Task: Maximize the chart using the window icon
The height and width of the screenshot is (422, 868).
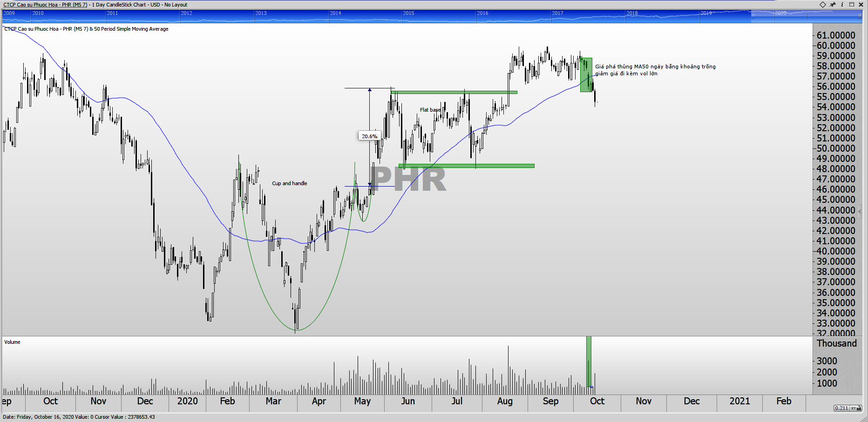Action: coord(852,5)
